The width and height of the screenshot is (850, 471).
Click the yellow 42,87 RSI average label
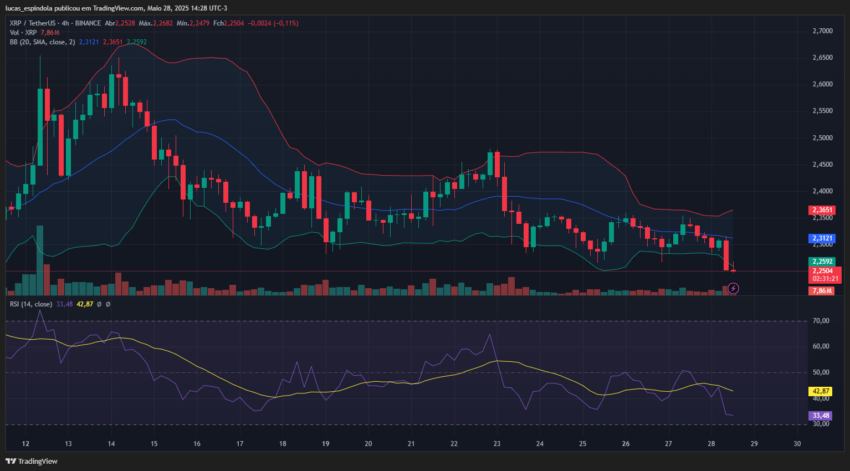[820, 391]
